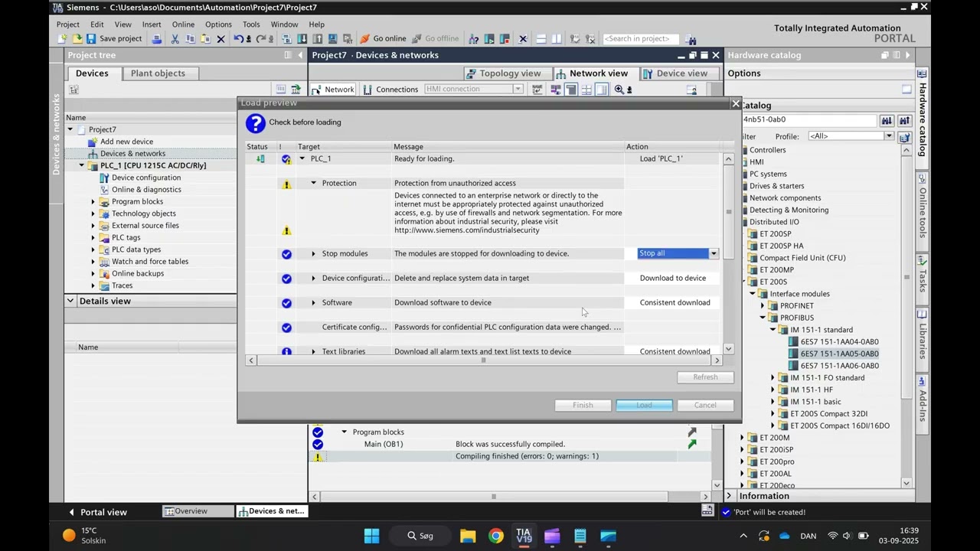980x551 pixels.
Task: Click the Network button in network view
Action: pos(333,90)
